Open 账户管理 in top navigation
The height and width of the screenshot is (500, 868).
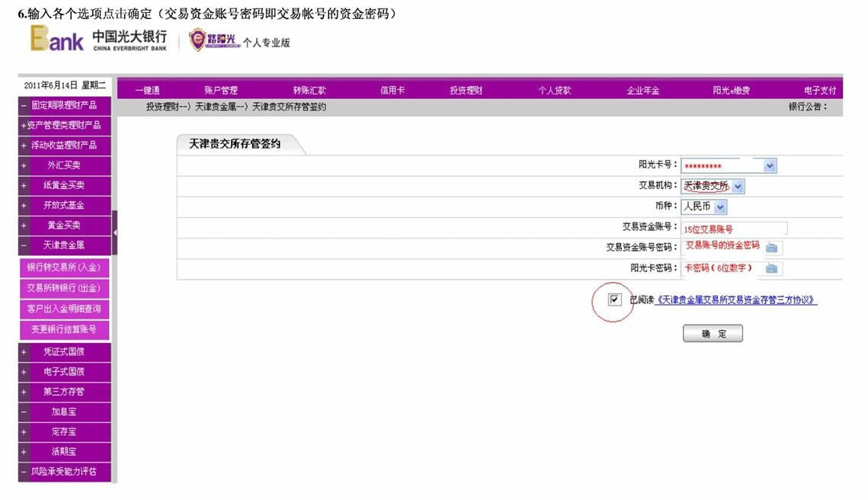221,90
